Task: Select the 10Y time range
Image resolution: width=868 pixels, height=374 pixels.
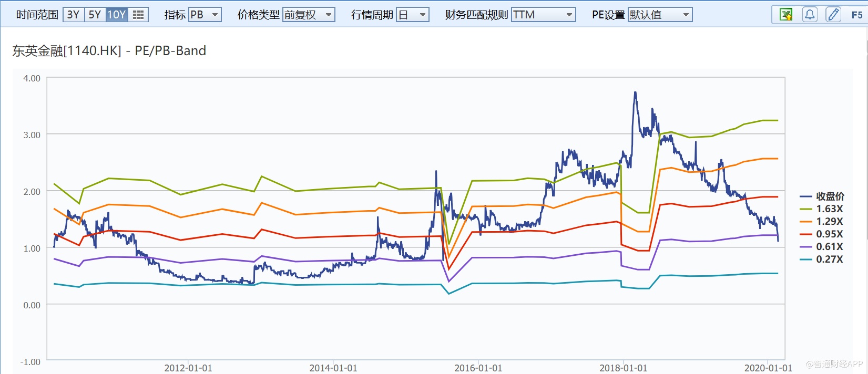Action: coord(116,15)
